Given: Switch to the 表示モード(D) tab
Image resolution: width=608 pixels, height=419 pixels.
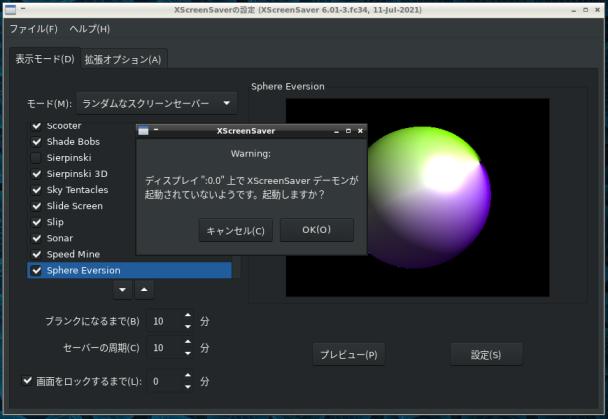Looking at the screenshot, I should pyautogui.click(x=45, y=59).
